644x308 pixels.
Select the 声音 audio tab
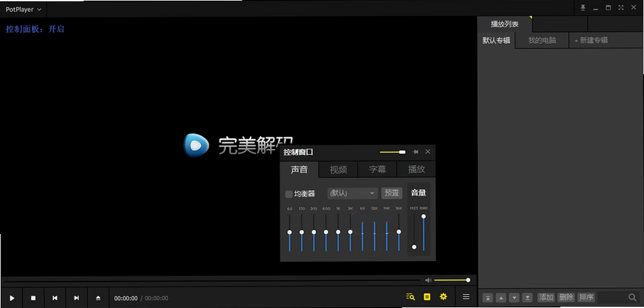click(x=299, y=169)
